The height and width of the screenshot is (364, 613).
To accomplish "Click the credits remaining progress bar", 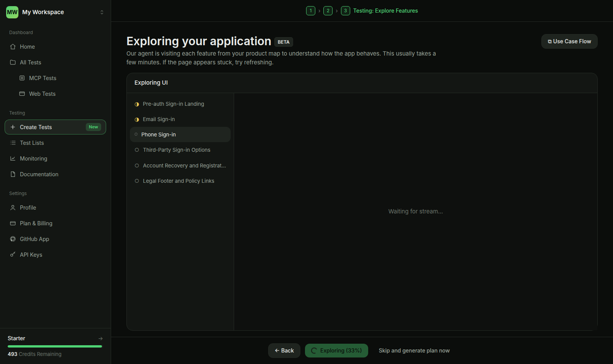I will 55,346.
